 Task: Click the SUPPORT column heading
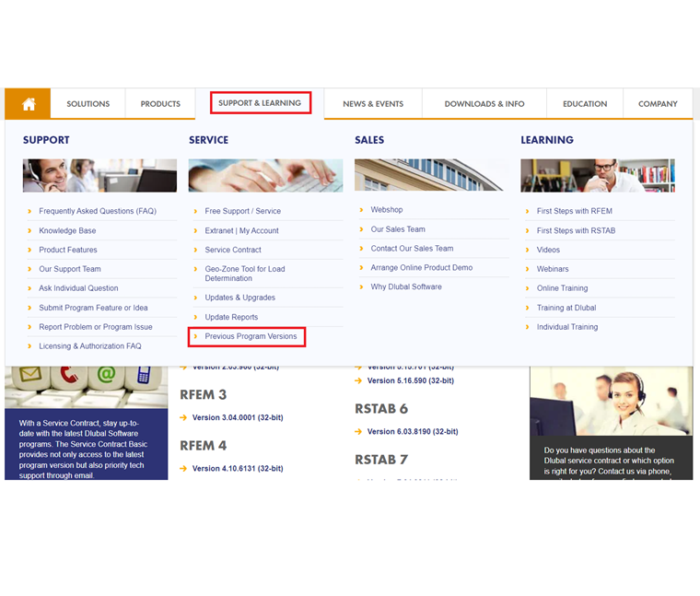[x=46, y=140]
